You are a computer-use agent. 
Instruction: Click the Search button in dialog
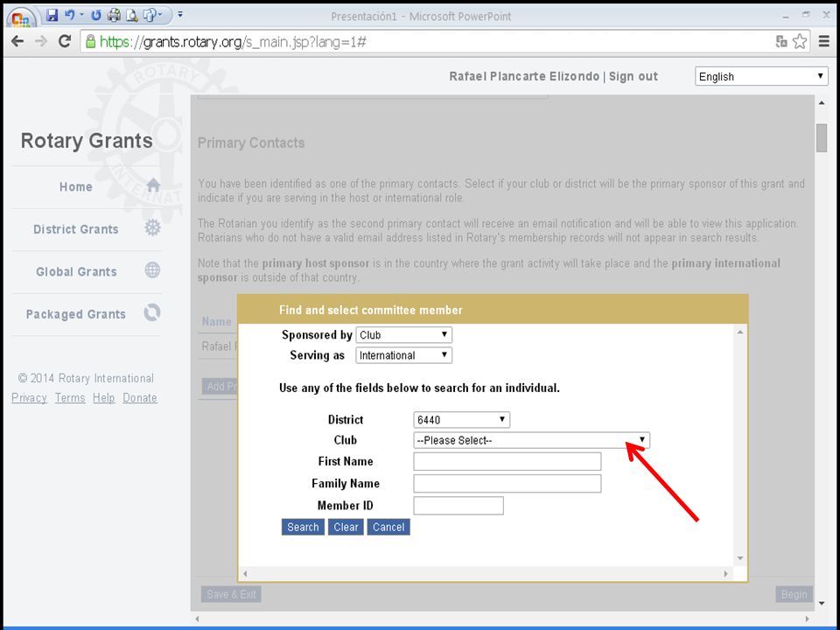pos(303,527)
